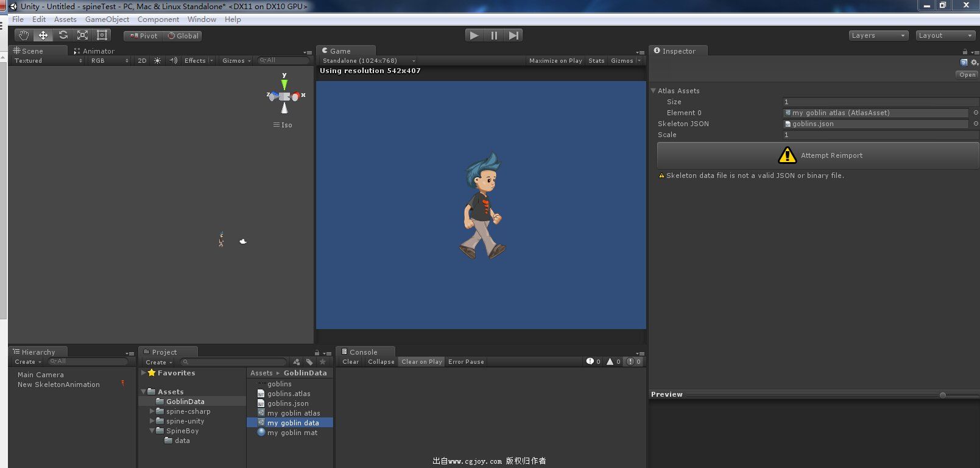
Task: Click the camera object in Scene view
Action: pos(243,241)
